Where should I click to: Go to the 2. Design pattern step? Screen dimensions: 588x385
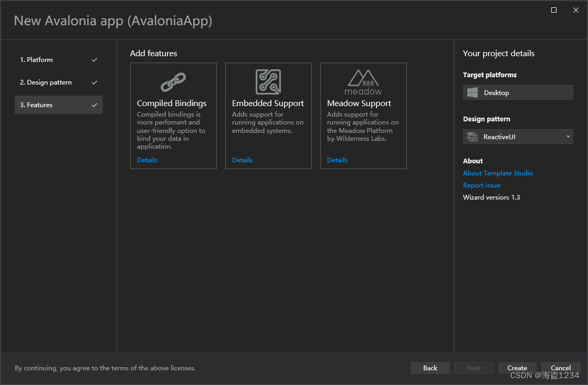click(x=58, y=82)
